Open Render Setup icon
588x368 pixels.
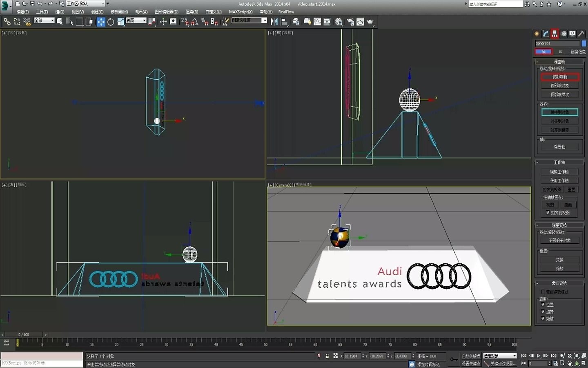click(350, 22)
